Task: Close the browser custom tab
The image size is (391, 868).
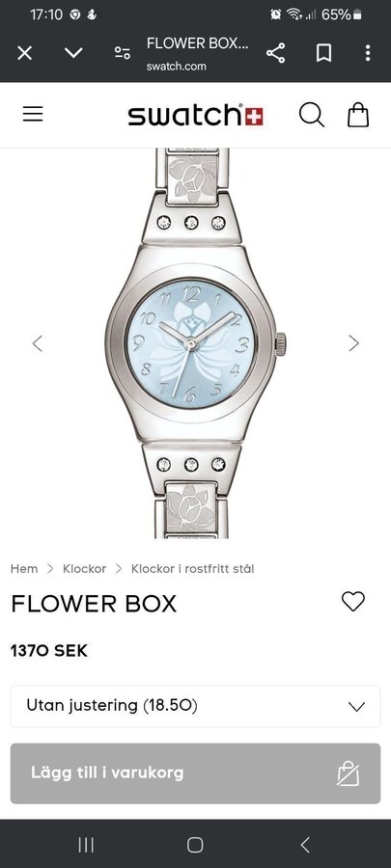Action: [x=24, y=53]
